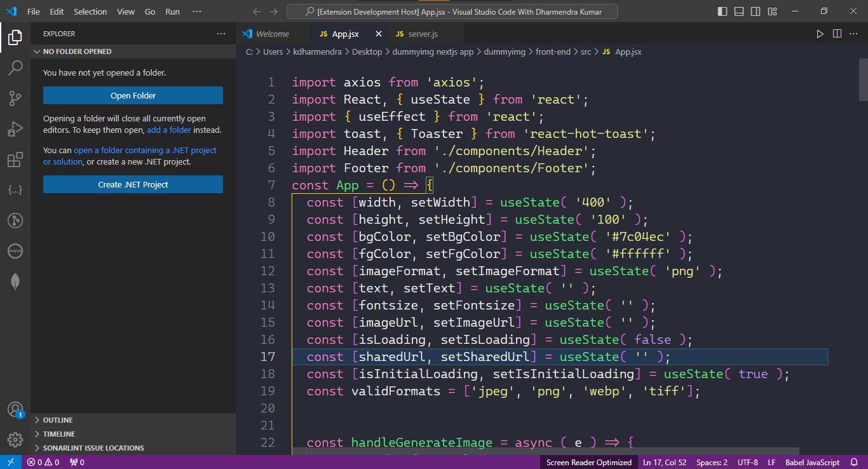
Task: Open the Manage gear icon
Action: 15,440
